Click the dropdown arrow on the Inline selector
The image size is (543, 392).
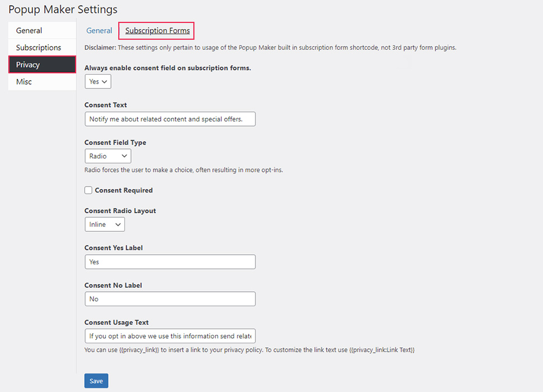click(119, 224)
